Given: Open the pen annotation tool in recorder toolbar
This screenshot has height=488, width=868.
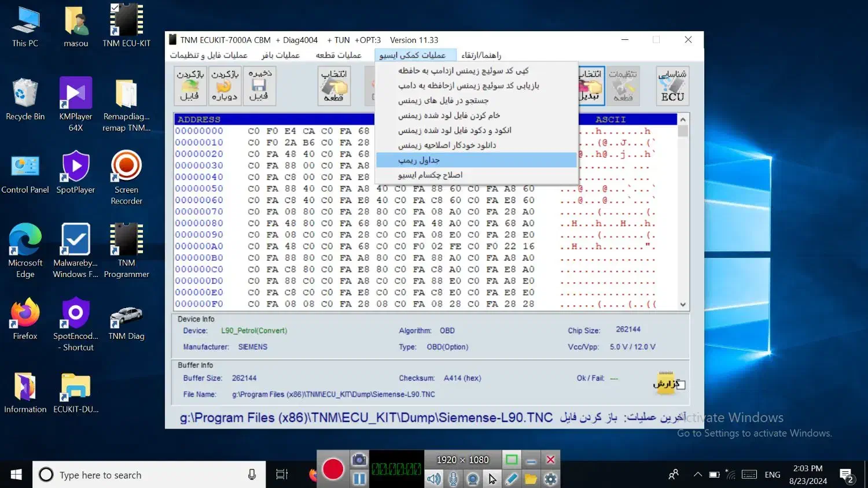Looking at the screenshot, I should tap(512, 479).
